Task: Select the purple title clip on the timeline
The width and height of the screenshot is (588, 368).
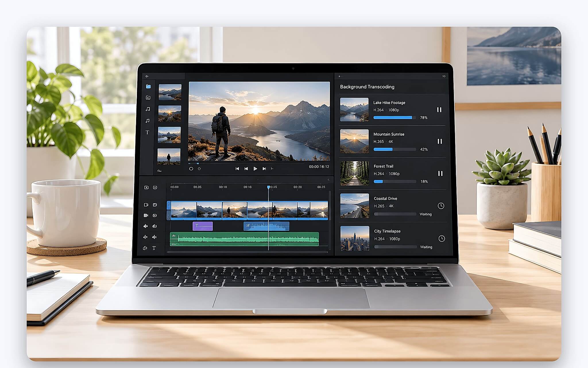Action: point(203,226)
